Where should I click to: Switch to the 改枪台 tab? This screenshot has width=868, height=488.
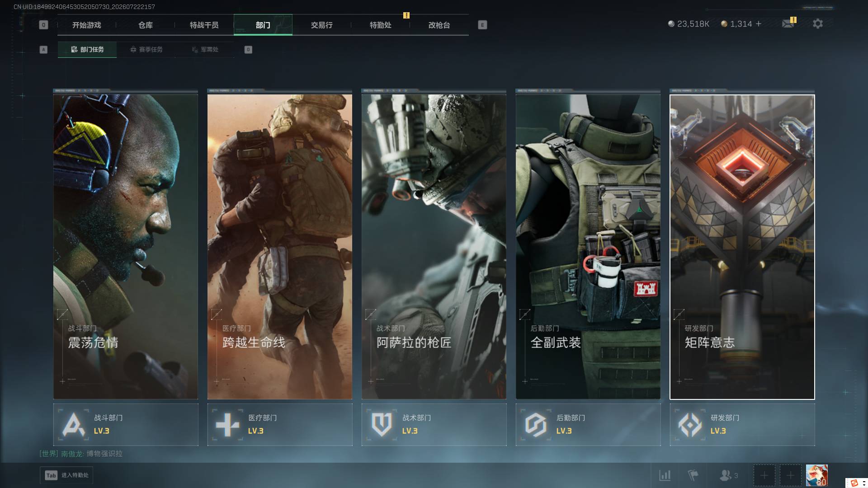(x=439, y=25)
